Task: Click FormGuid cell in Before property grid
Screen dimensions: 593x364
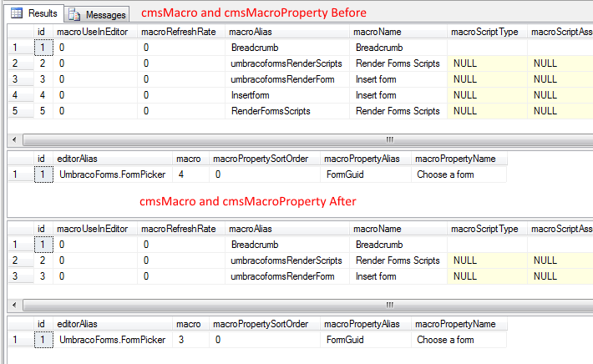Action: pyautogui.click(x=366, y=174)
